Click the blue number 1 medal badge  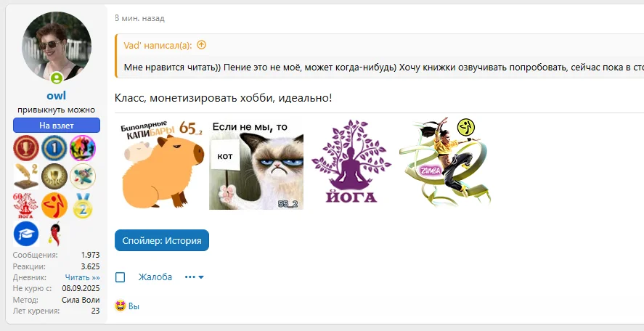[x=54, y=148]
